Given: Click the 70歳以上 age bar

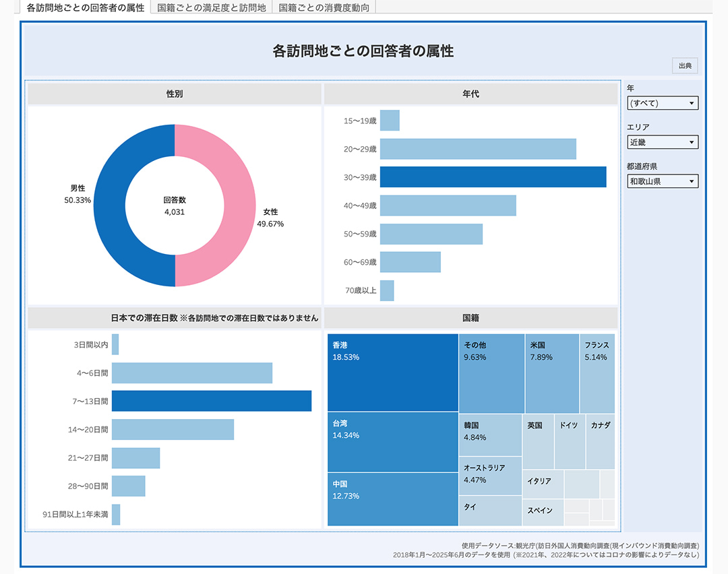Looking at the screenshot, I should [x=387, y=291].
